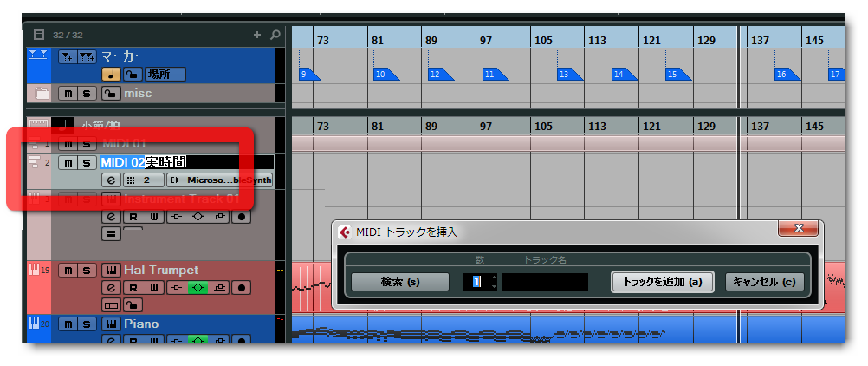Screen dimensions: 868x366
Task: Mute the misc folder track
Action: (68, 93)
